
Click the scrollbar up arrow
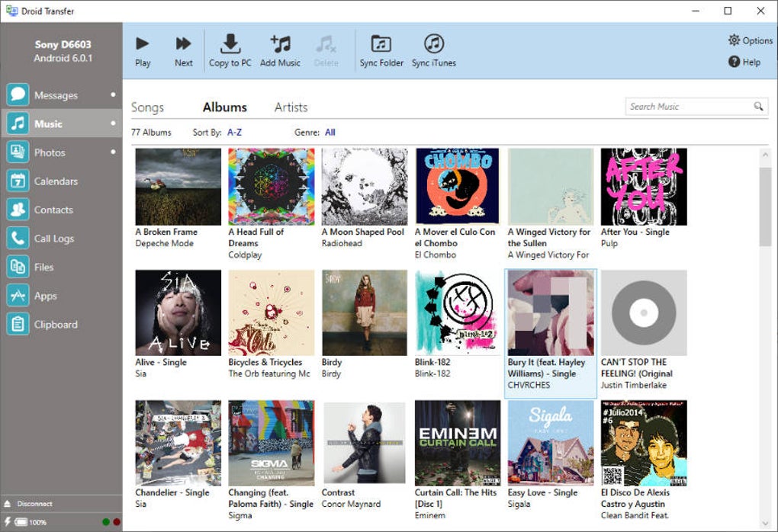(764, 155)
